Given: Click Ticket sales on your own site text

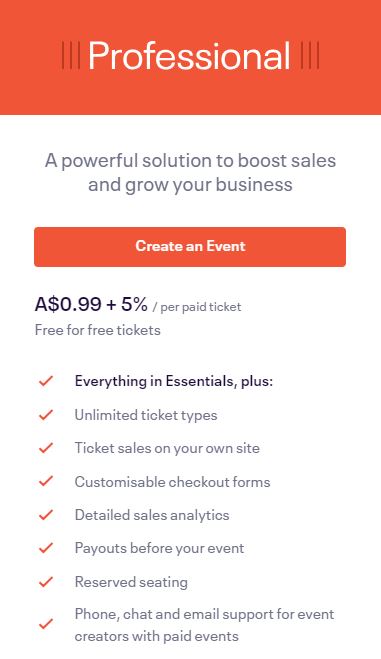Looking at the screenshot, I should click(167, 448).
